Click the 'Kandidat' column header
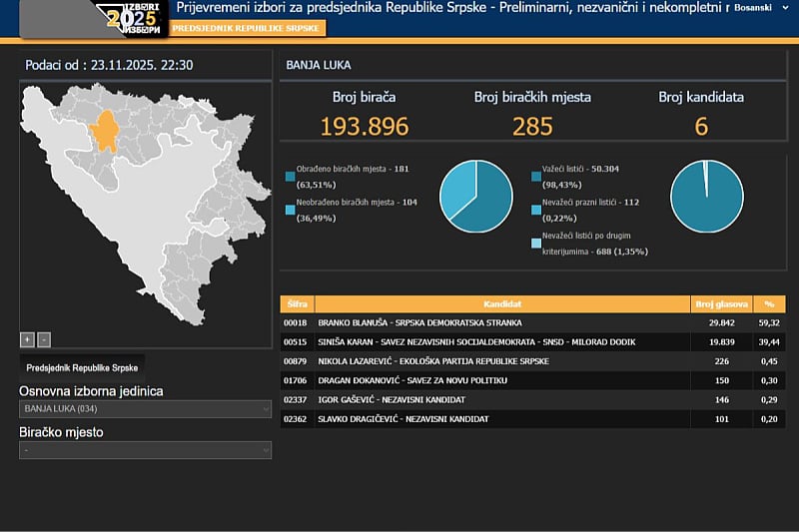799x532 pixels. click(x=502, y=304)
